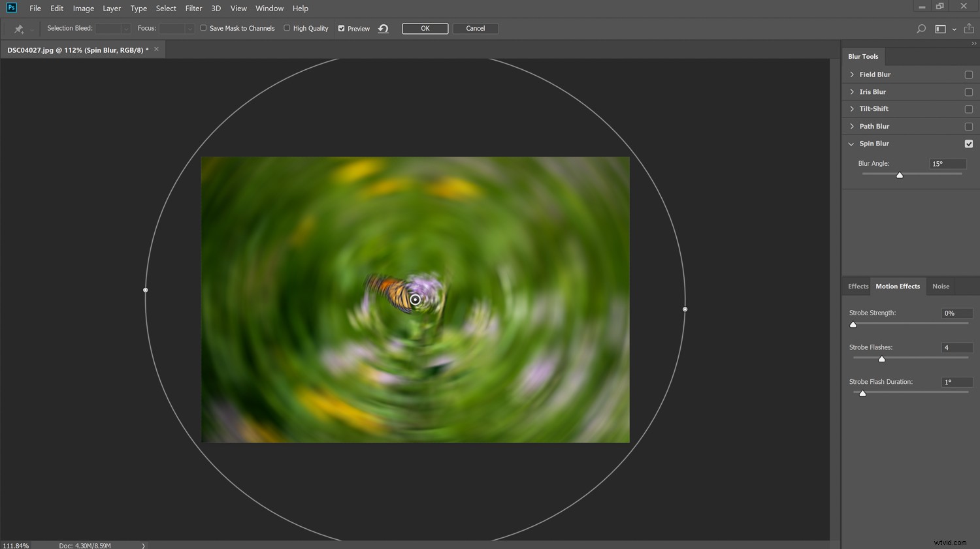Screen dimensions: 980x549
Task: Expand the Path Blur section
Action: (x=851, y=126)
